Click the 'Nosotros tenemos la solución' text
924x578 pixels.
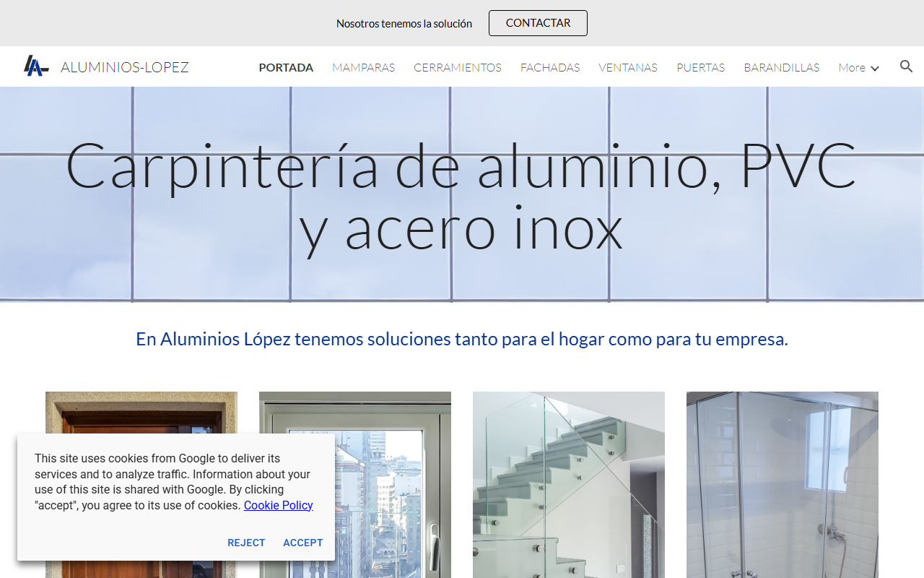coord(404,23)
